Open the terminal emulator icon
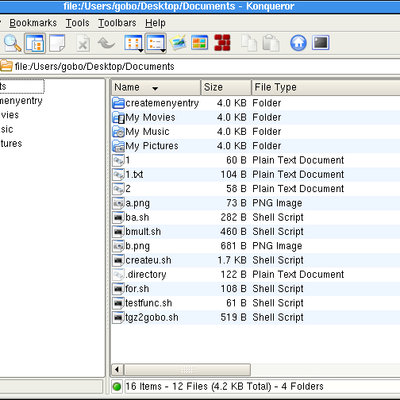This screenshot has height=400, width=400. click(x=321, y=43)
